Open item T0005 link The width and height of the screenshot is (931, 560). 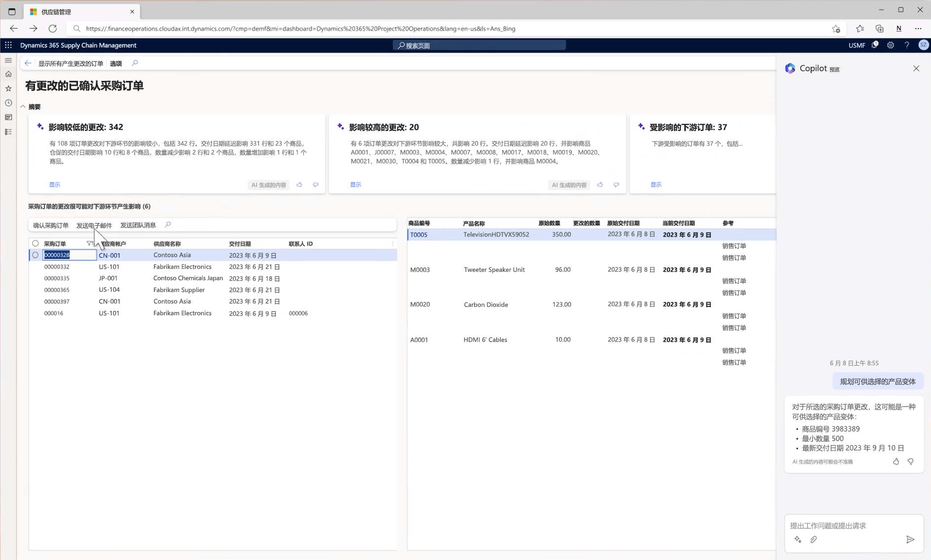[419, 235]
